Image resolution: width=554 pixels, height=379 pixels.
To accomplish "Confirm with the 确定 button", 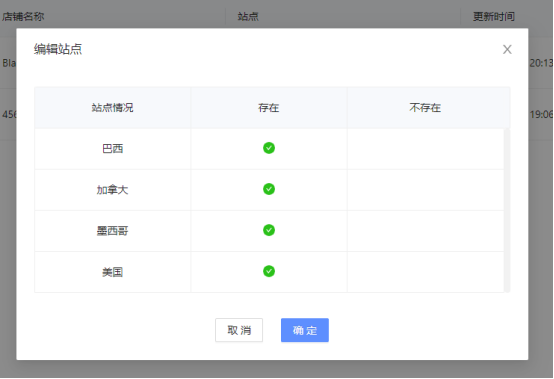I will (x=305, y=330).
